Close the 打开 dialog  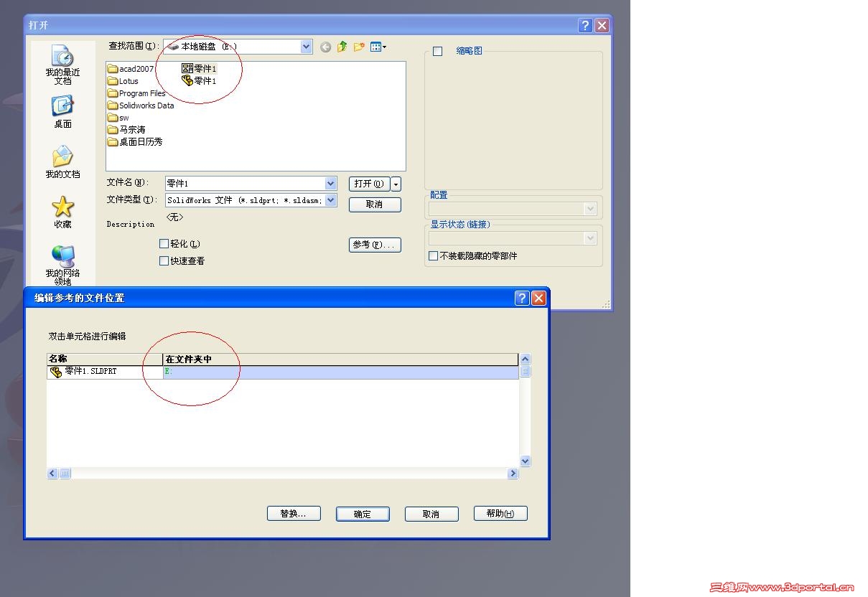pyautogui.click(x=602, y=25)
